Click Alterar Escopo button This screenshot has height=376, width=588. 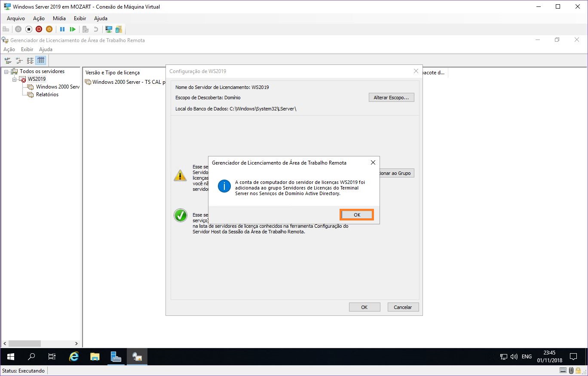click(x=392, y=98)
